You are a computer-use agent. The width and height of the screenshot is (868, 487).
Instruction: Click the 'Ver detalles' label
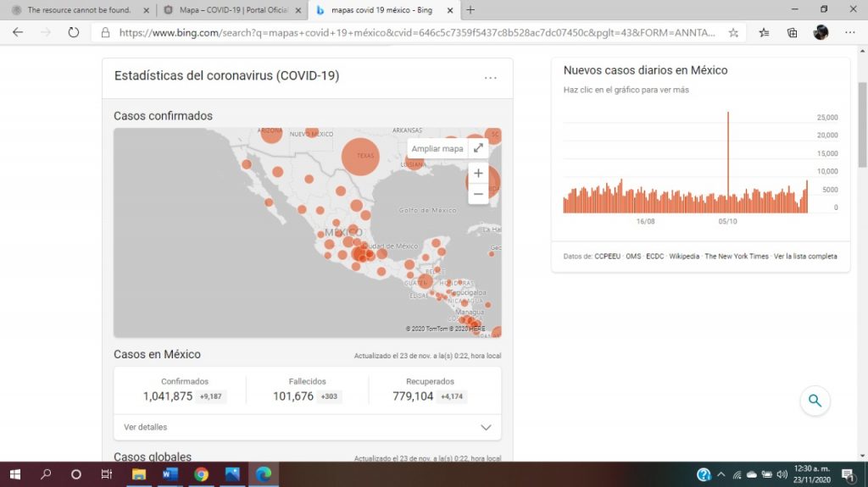tap(145, 427)
